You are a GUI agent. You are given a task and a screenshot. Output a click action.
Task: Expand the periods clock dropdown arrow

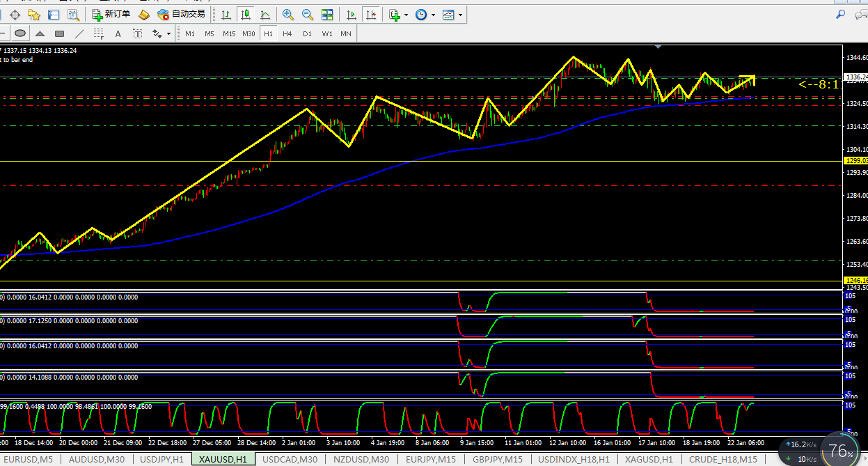pyautogui.click(x=433, y=15)
